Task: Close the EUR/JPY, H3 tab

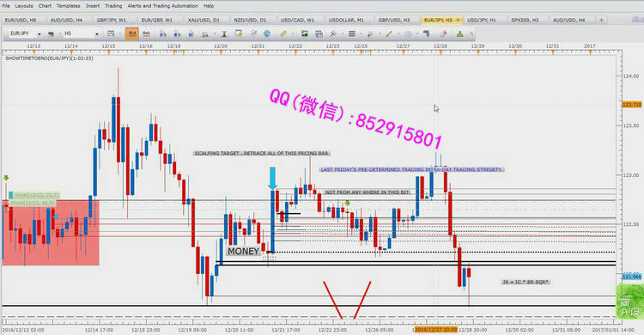Action: click(x=458, y=20)
